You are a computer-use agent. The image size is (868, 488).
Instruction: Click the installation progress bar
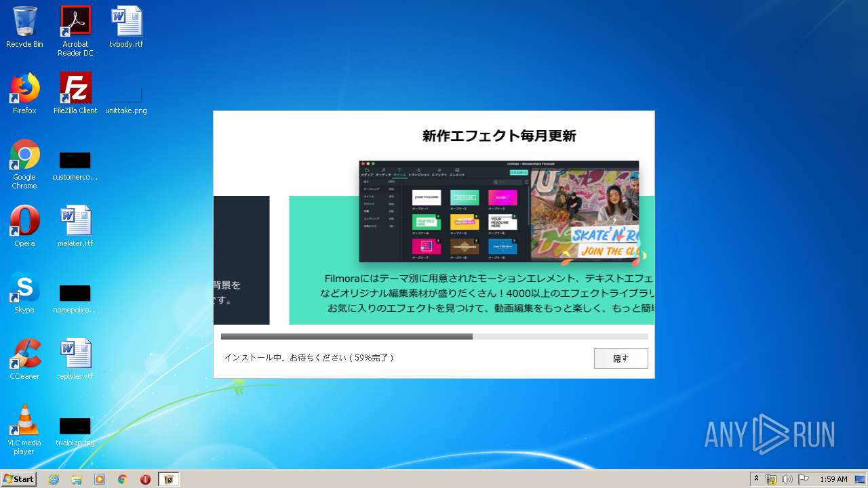[x=434, y=336]
